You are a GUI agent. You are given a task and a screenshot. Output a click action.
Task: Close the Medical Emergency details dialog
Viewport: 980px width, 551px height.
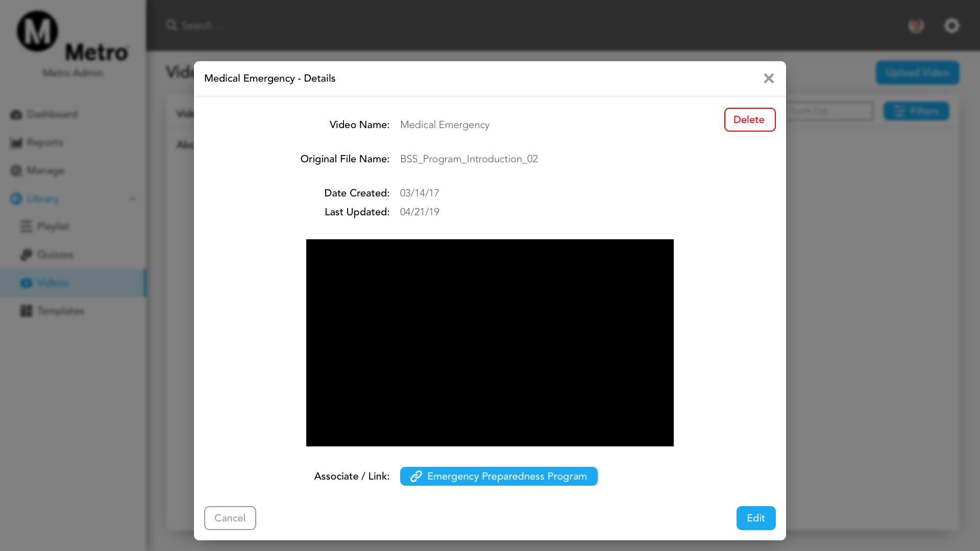click(x=769, y=79)
